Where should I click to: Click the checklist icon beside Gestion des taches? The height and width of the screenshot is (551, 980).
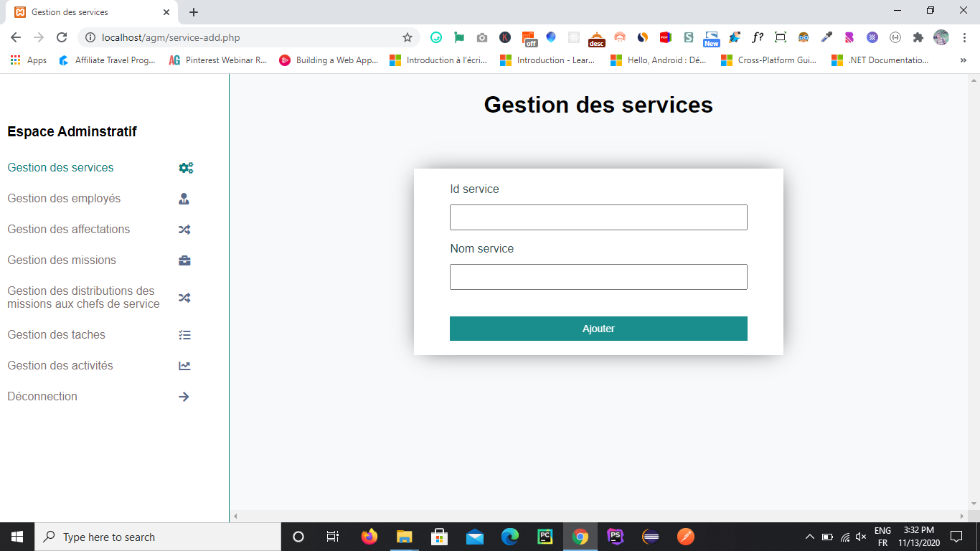click(184, 335)
